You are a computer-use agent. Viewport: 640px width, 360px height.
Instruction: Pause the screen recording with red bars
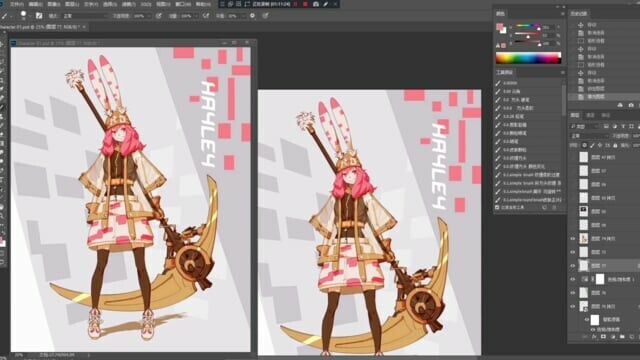click(296, 4)
